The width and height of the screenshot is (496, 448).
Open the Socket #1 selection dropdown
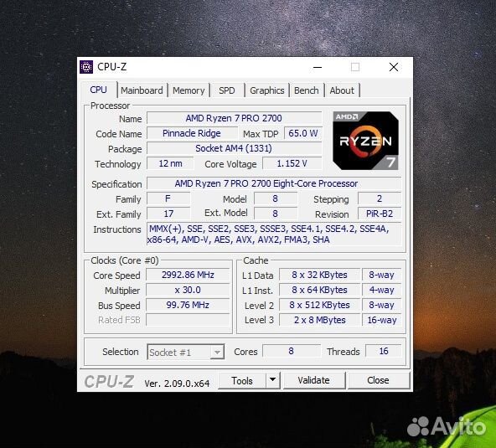(x=186, y=352)
